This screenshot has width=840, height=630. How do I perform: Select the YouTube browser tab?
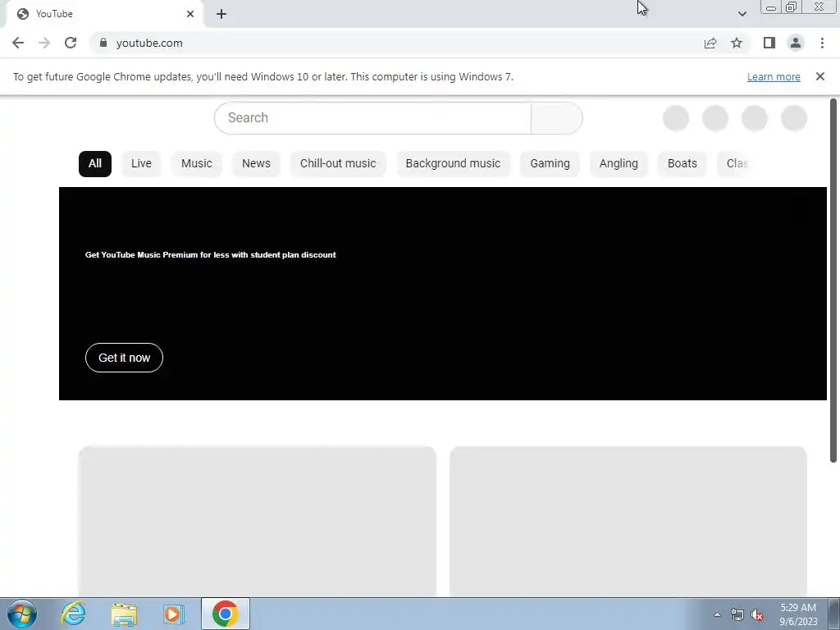point(104,14)
